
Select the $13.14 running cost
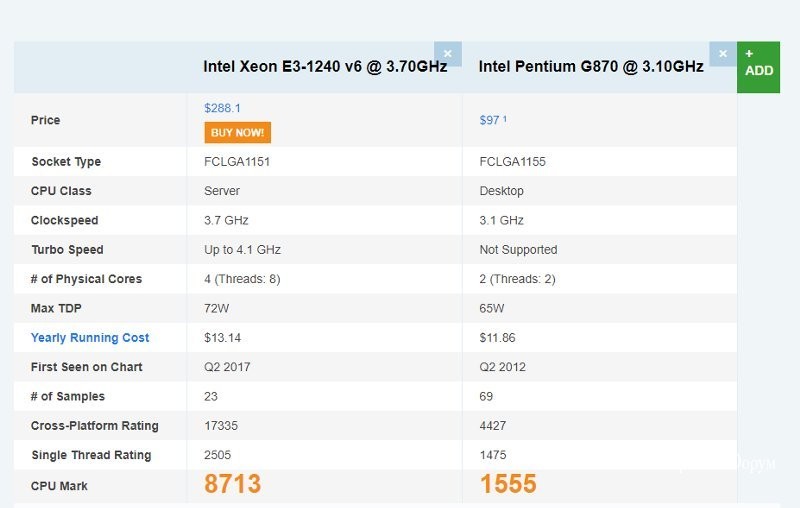(222, 338)
